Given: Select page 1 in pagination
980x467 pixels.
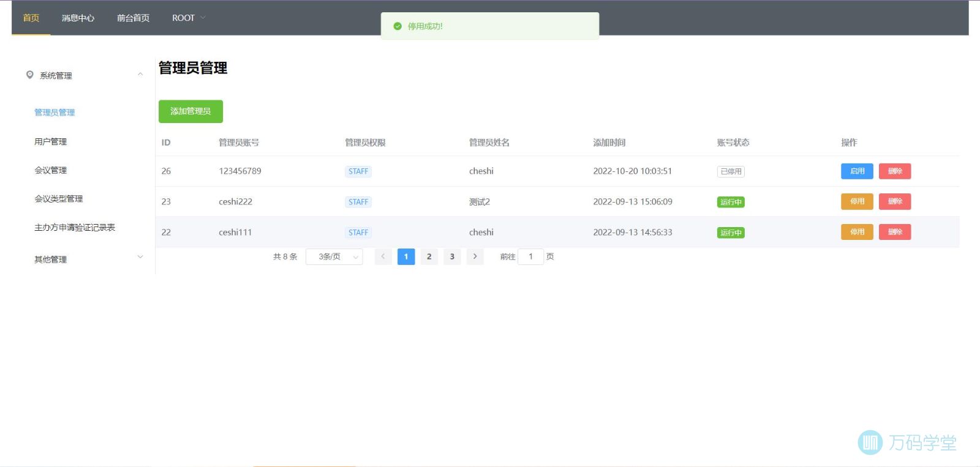Looking at the screenshot, I should (x=406, y=256).
